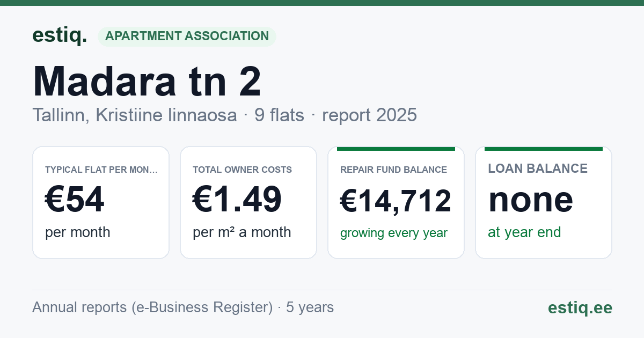The height and width of the screenshot is (338, 644).
Task: Click the estiq. logo
Action: (60, 36)
